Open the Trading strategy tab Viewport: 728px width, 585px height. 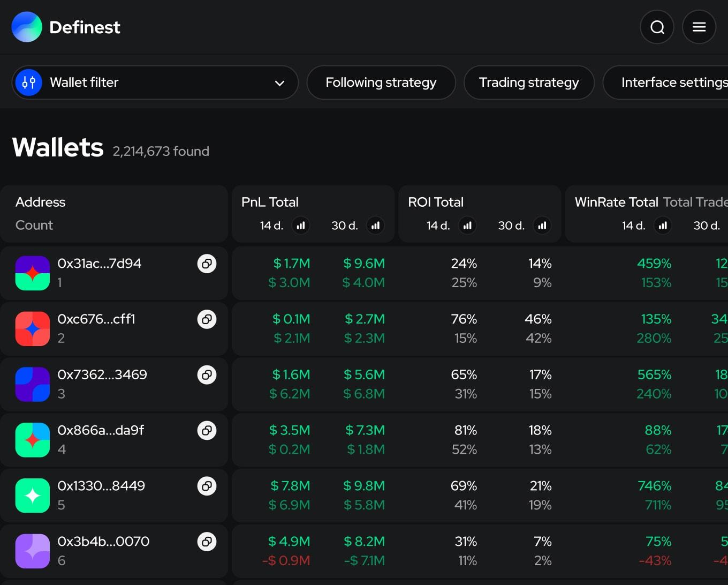click(x=529, y=82)
